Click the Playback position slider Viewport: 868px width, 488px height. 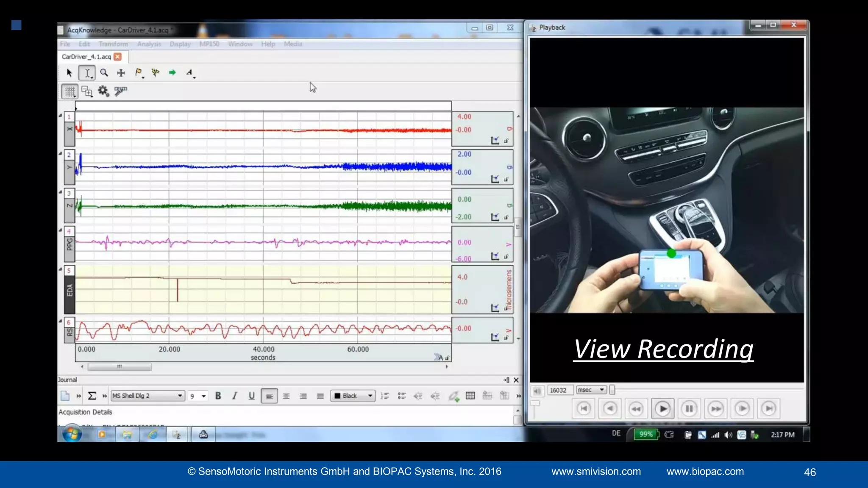click(x=612, y=390)
